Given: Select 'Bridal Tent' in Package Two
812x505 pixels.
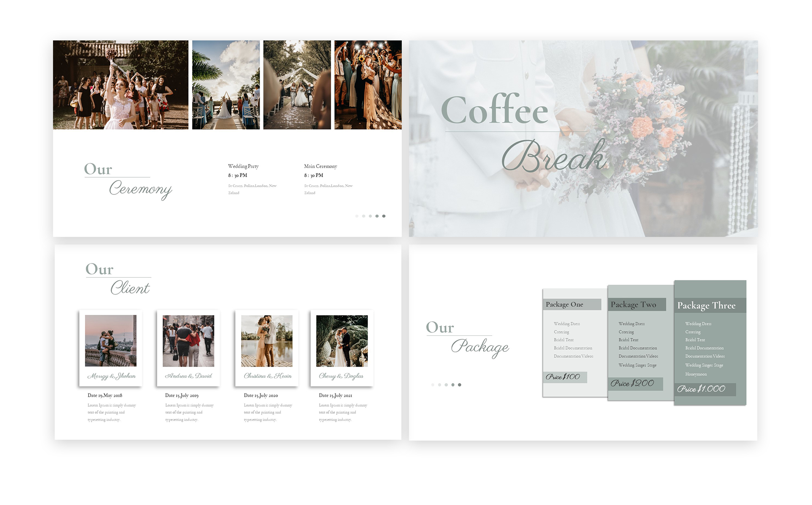Looking at the screenshot, I should pyautogui.click(x=628, y=340).
